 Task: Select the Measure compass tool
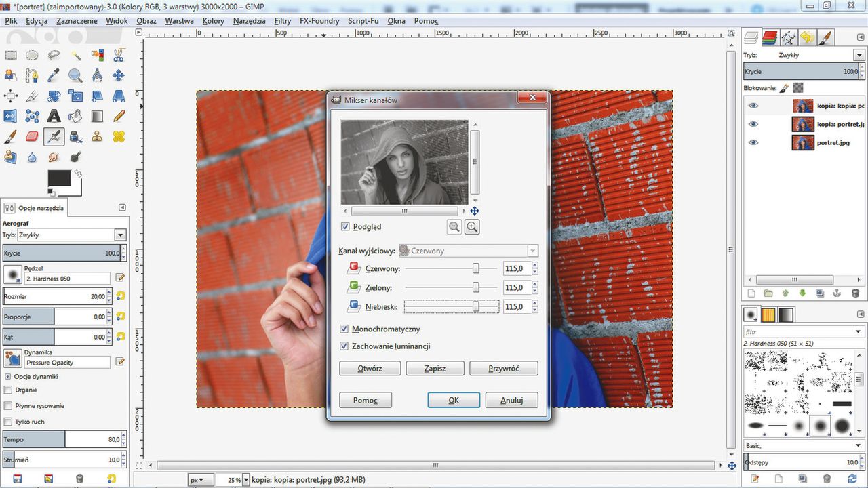(97, 76)
